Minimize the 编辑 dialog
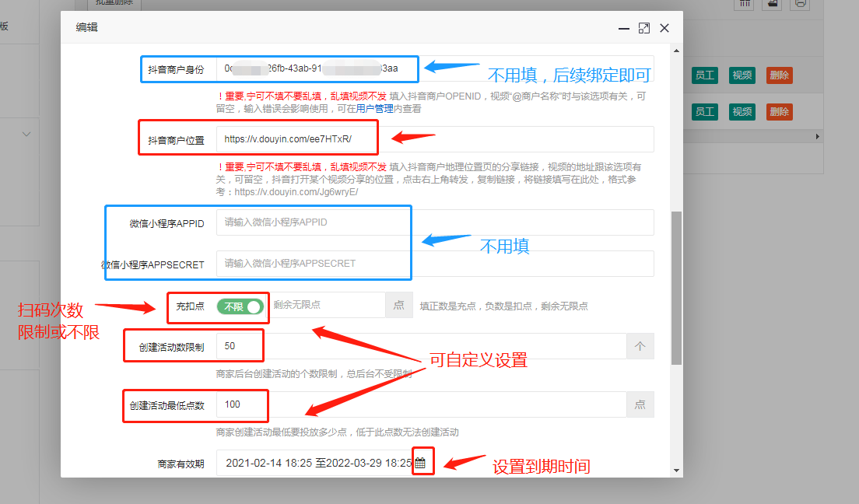Image resolution: width=859 pixels, height=504 pixels. 623,29
